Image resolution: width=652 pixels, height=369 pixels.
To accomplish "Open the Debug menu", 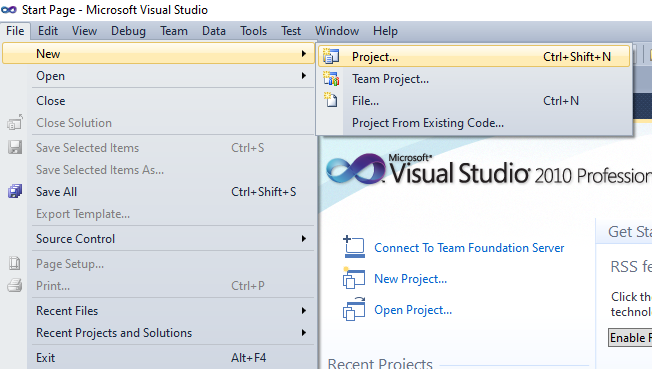I will point(128,31).
